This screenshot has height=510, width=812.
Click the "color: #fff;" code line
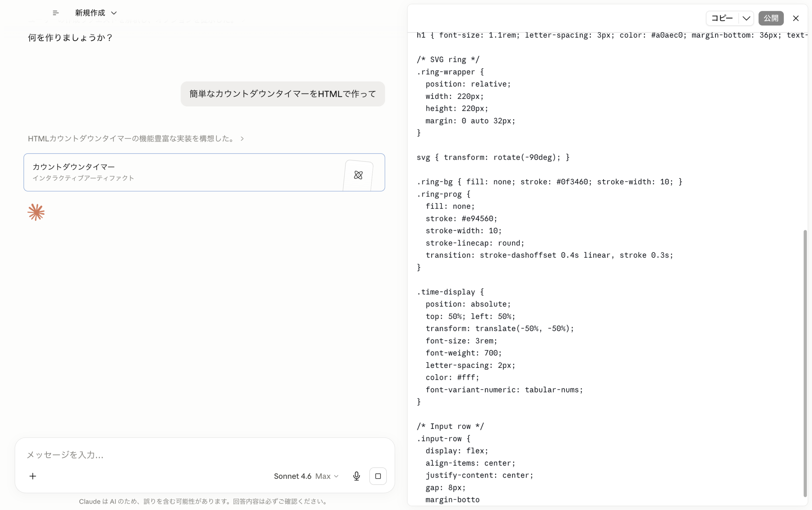[452, 377]
